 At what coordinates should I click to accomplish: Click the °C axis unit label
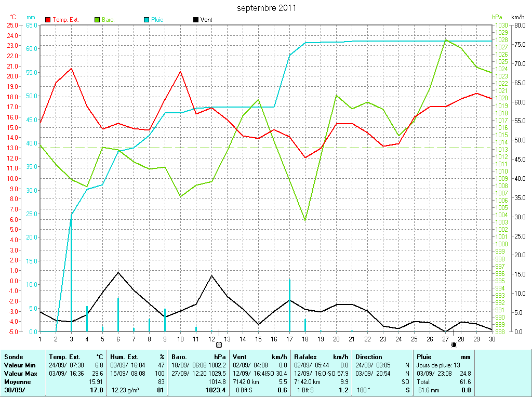[x=13, y=17]
